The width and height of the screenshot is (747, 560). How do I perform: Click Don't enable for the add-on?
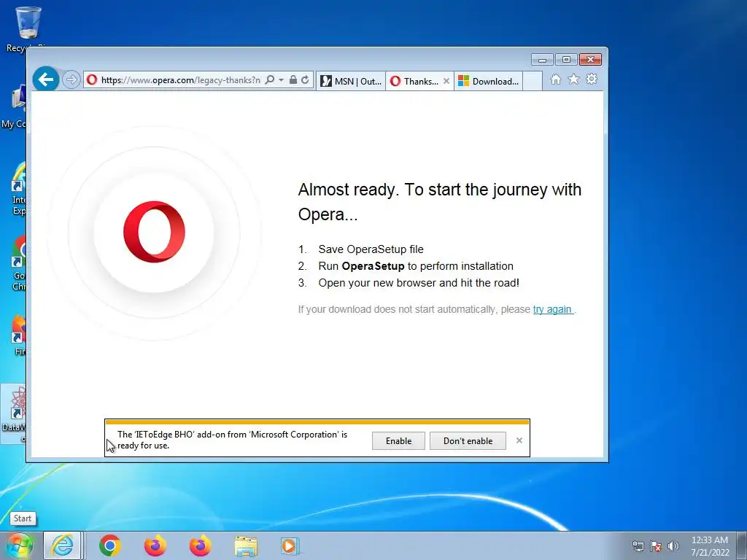click(x=468, y=441)
